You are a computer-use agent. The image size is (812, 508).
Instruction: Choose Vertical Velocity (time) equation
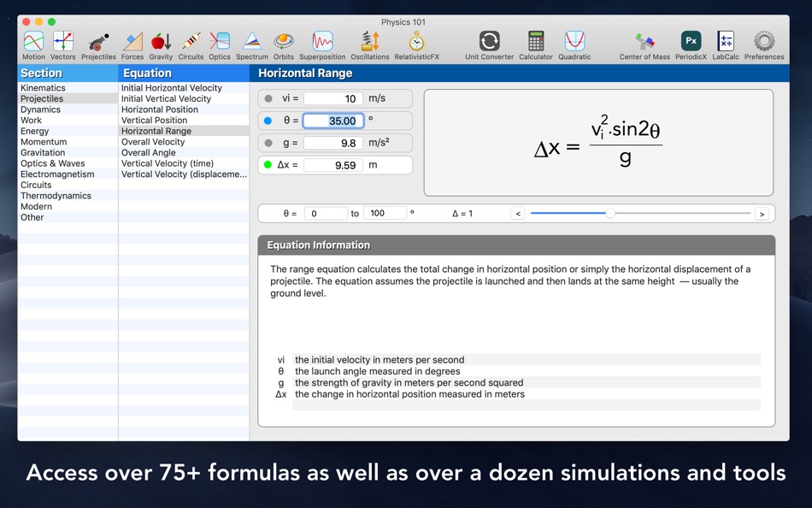(x=184, y=163)
